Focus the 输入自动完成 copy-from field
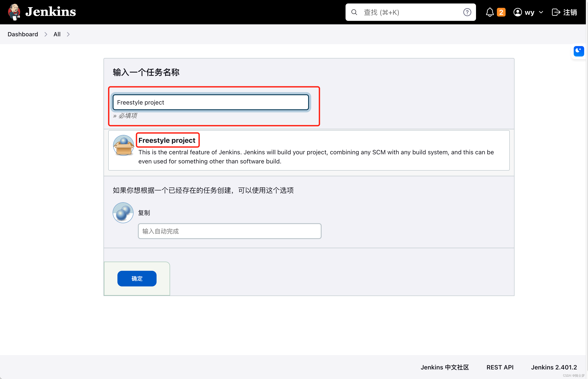 (230, 231)
